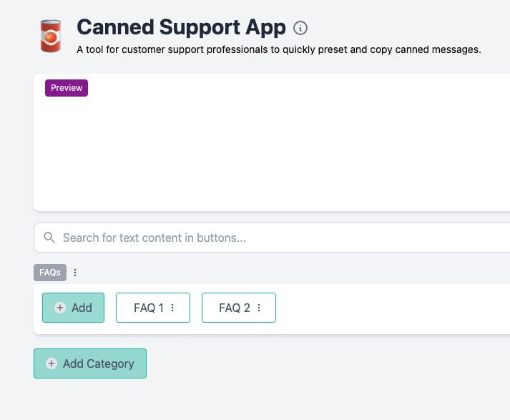Image resolution: width=510 pixels, height=420 pixels.
Task: Open the FAQs category three-dot menu
Action: coord(75,273)
